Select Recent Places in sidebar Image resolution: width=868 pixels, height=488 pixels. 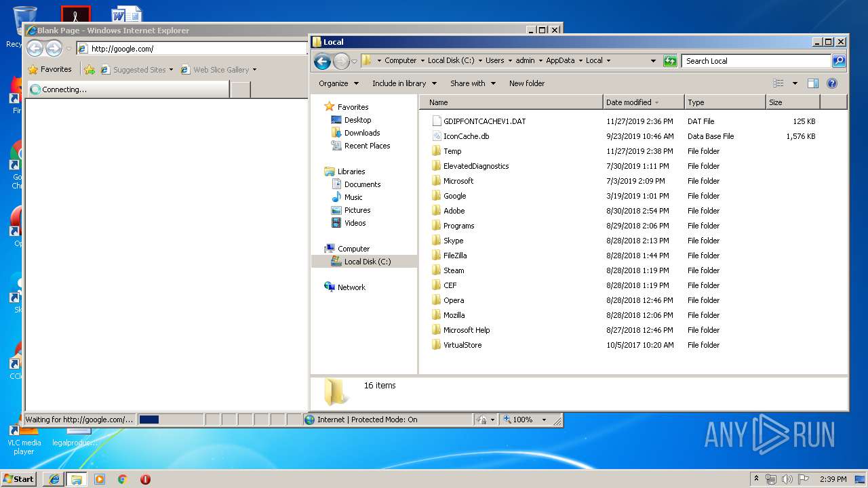360,146
